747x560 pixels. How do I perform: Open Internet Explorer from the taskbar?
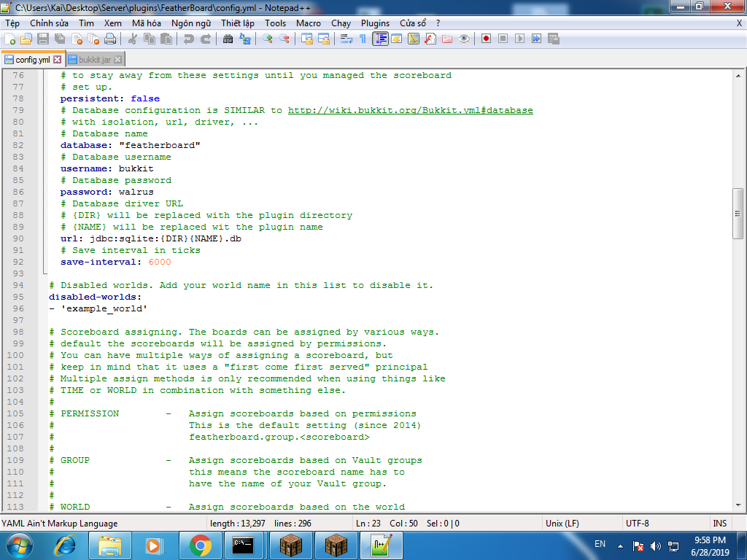point(65,545)
